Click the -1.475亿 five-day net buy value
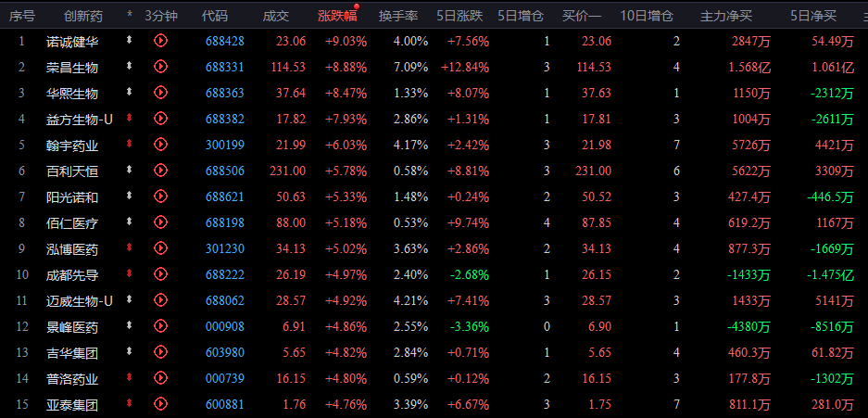868x418 pixels. tap(830, 275)
